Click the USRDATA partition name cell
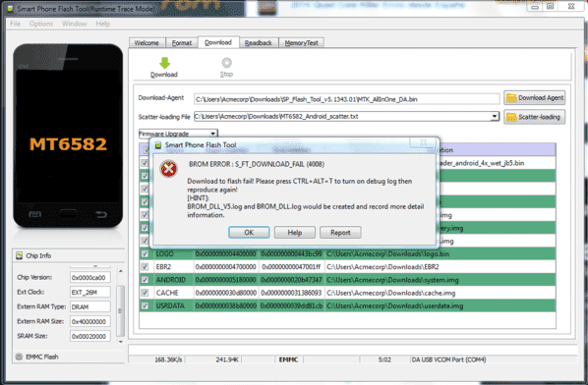Image resolution: width=588 pixels, height=385 pixels. [x=174, y=306]
